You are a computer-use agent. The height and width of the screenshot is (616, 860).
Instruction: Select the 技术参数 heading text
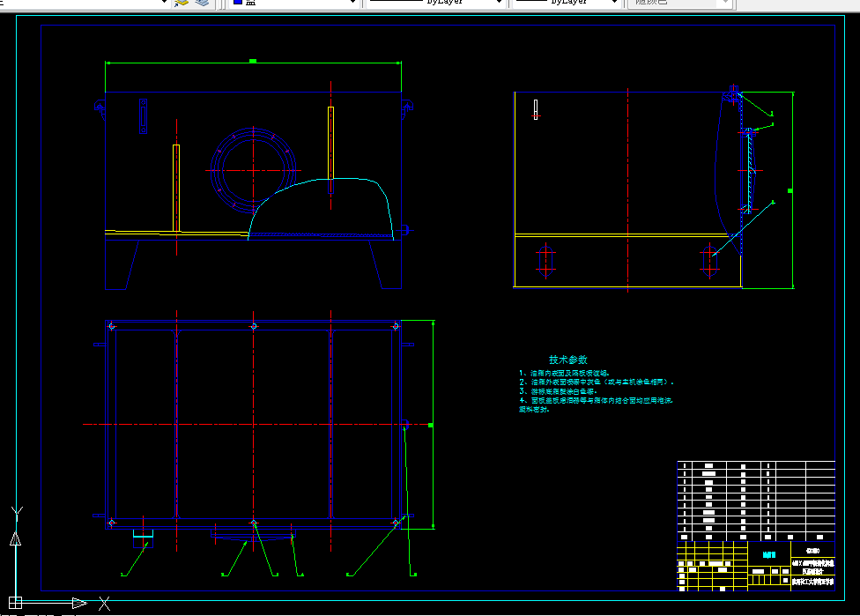568,360
